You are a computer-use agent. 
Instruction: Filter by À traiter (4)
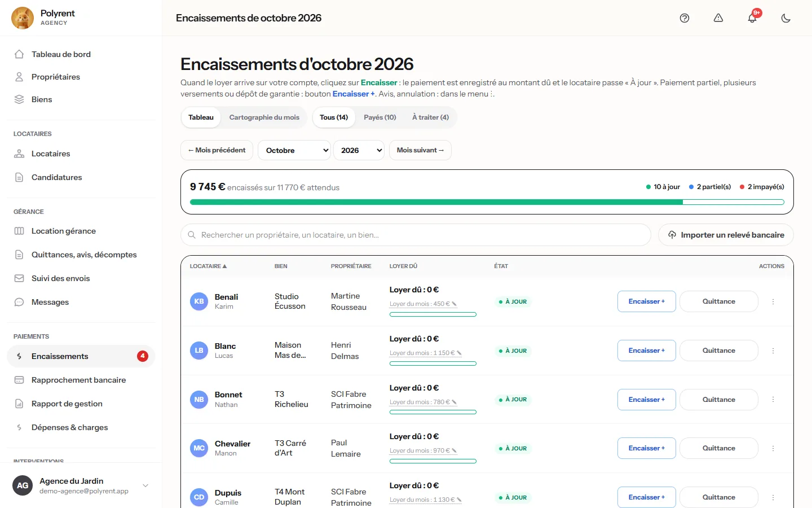[430, 117]
